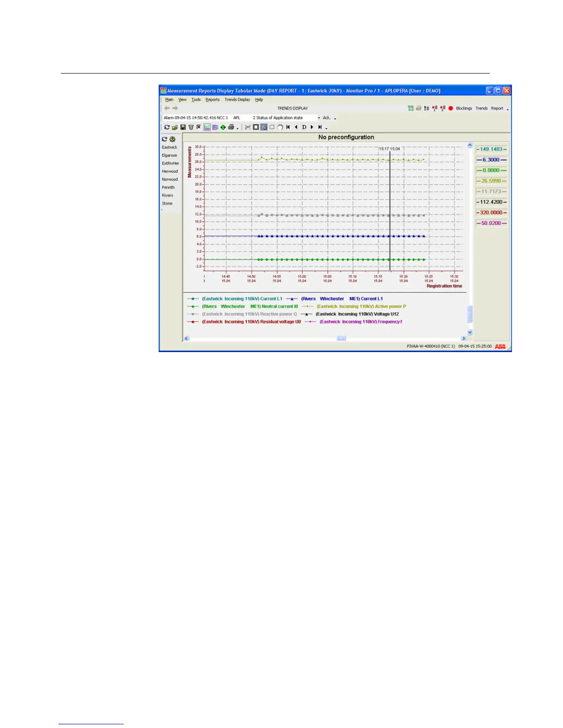
Task: Click the alarm list 1 icon
Action: pyautogui.click(x=435, y=108)
